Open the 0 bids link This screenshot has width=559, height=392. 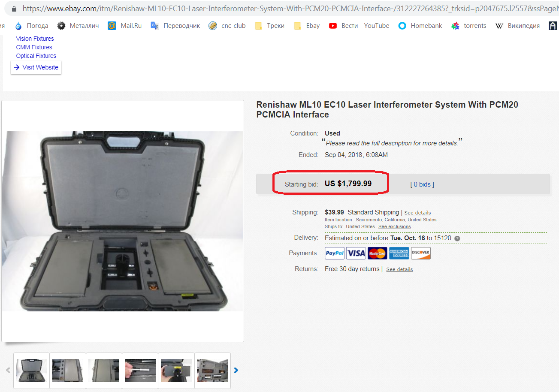click(422, 184)
